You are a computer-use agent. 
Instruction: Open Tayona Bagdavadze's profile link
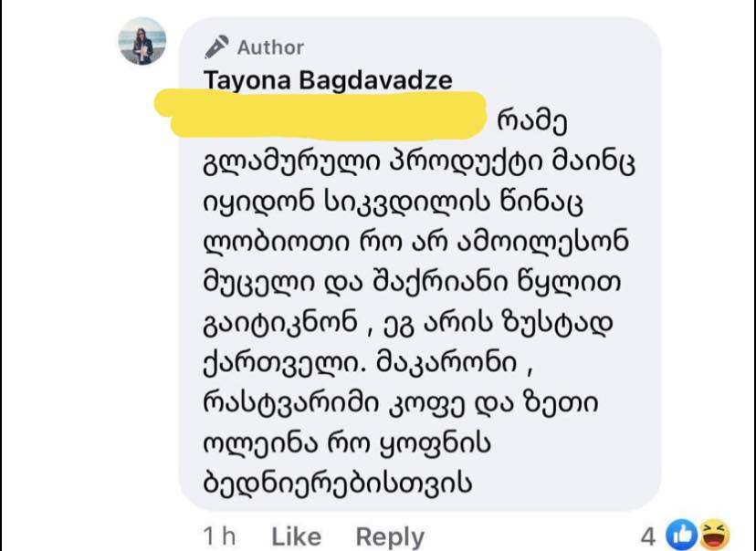pyautogui.click(x=328, y=80)
